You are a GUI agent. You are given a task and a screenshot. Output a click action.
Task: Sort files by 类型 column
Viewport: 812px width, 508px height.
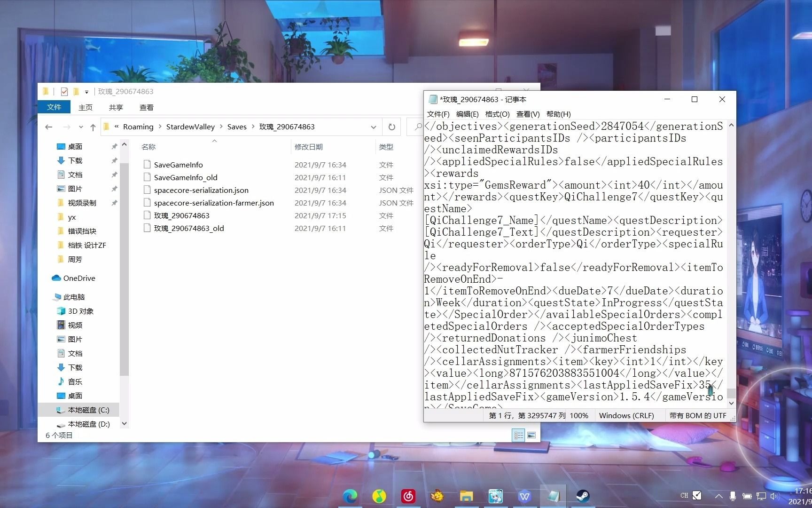click(386, 147)
